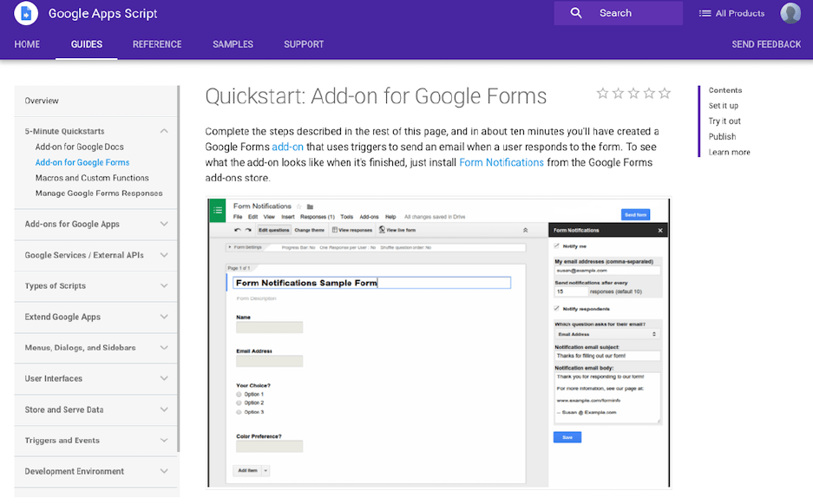Go to the Support tab
This screenshot has height=504, width=813.
tap(304, 44)
